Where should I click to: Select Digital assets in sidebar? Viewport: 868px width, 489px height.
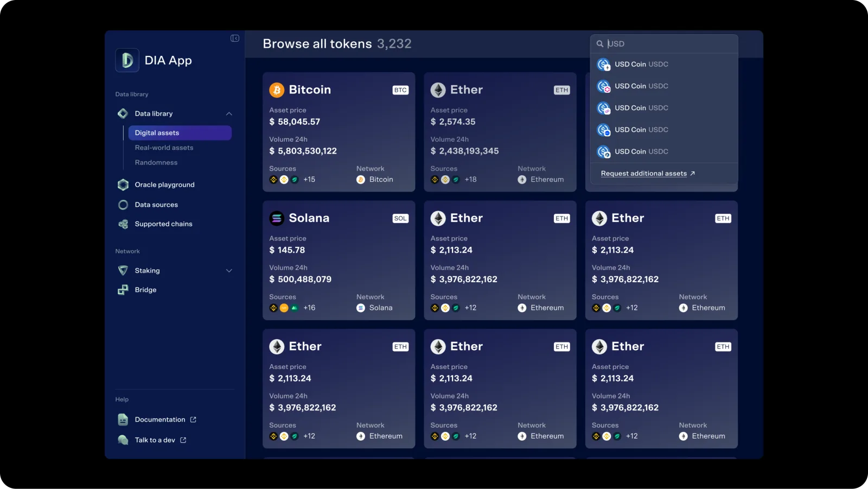[x=180, y=133]
